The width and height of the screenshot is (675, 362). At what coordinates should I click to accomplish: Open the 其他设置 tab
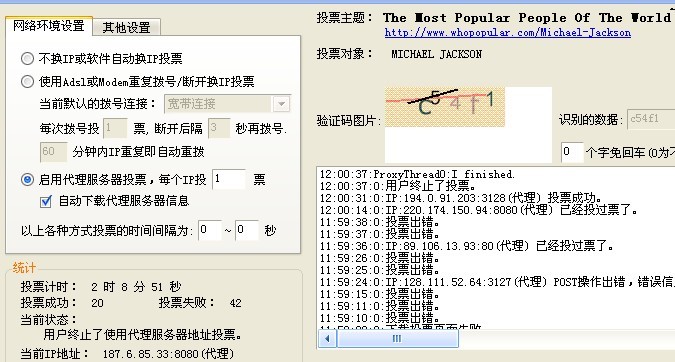click(x=127, y=28)
